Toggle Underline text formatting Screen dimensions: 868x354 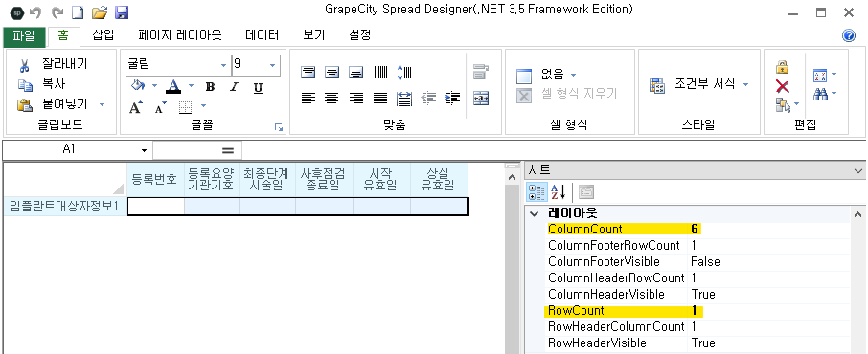(258, 87)
